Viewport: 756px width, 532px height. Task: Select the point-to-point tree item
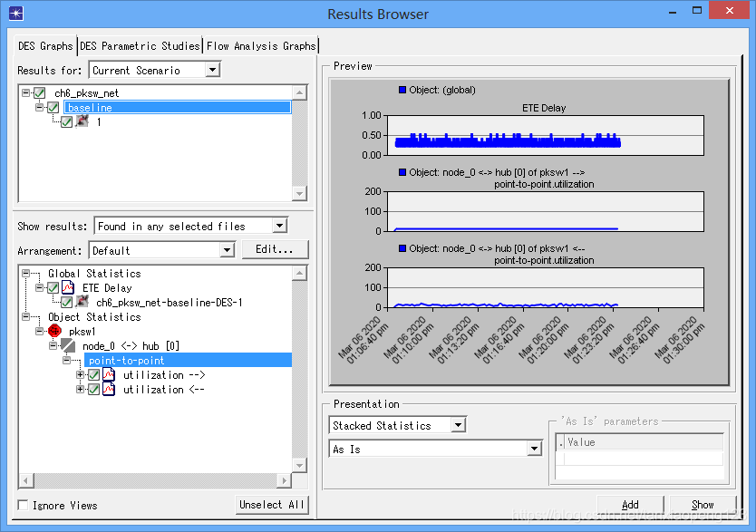[x=188, y=360]
